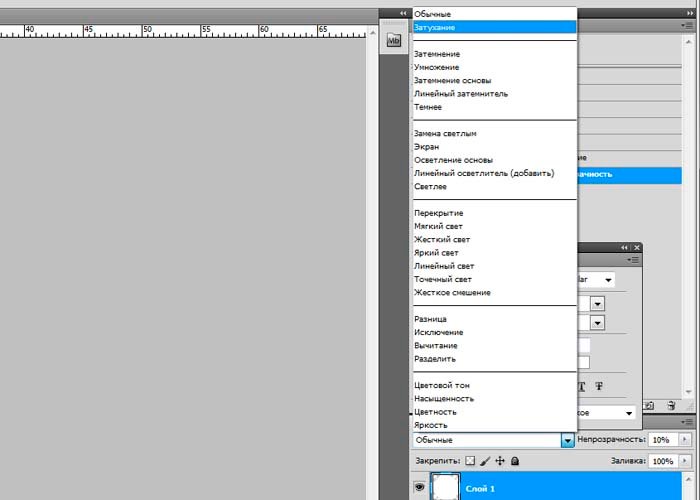
Task: Hide Слой 1 using the eye icon
Action: pyautogui.click(x=420, y=488)
